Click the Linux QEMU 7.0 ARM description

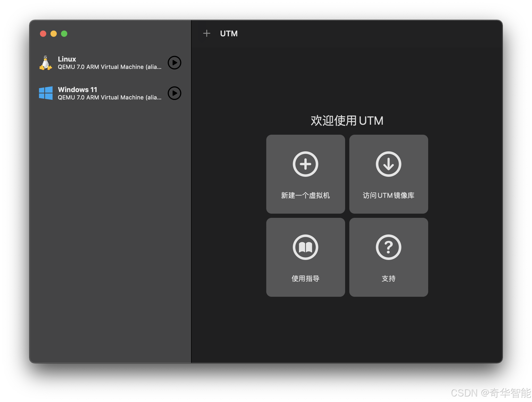point(109,67)
